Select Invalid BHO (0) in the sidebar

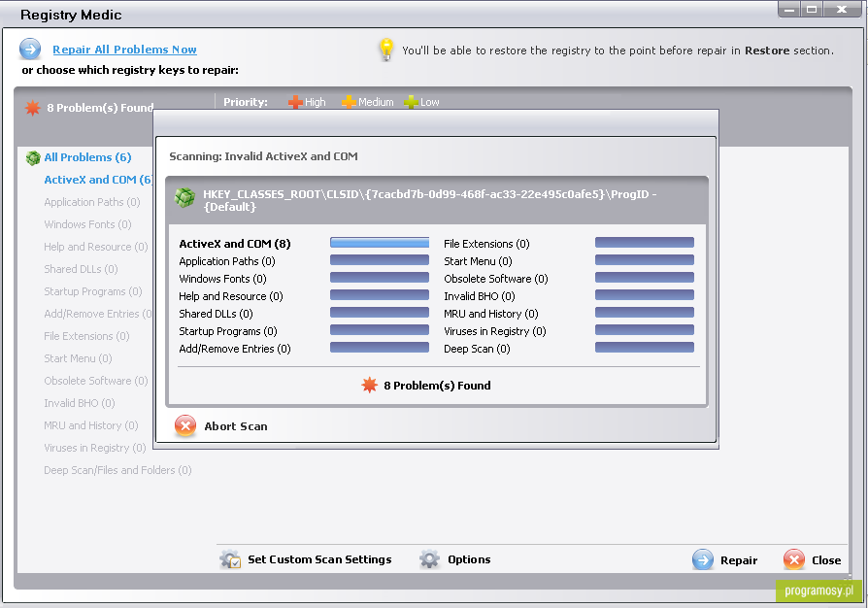(x=80, y=403)
